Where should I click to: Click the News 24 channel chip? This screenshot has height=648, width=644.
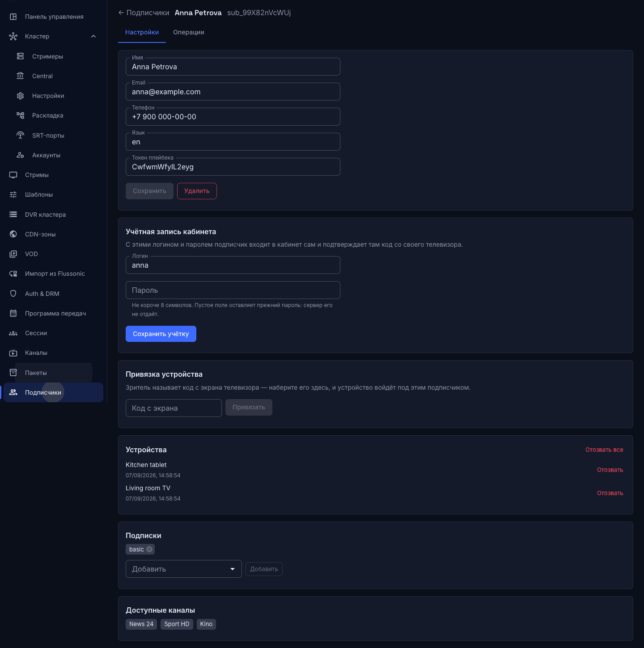[x=141, y=624]
